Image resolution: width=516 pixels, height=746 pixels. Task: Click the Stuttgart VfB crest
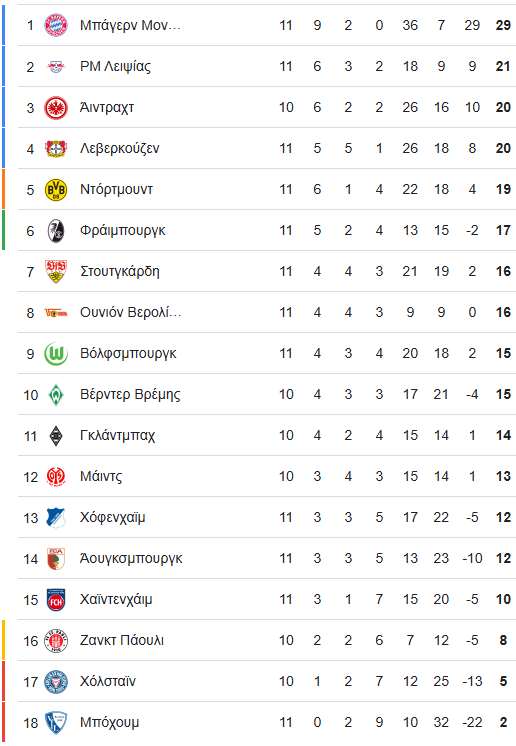[56, 272]
